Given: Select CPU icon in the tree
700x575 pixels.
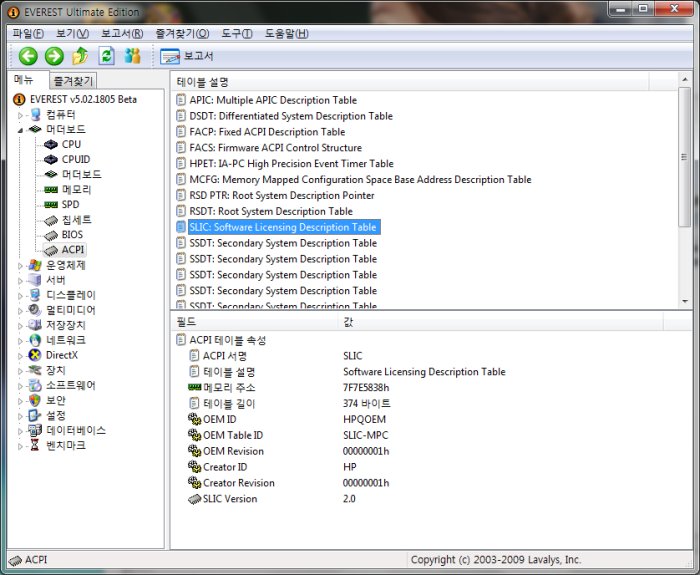Looking at the screenshot, I should [51, 144].
